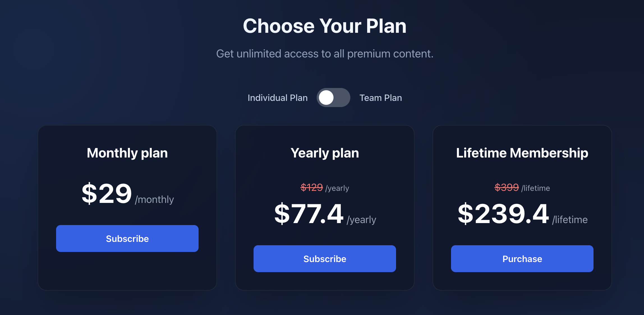Select the Lifetime Membership card title
Image resolution: width=644 pixels, height=315 pixels.
click(x=522, y=153)
